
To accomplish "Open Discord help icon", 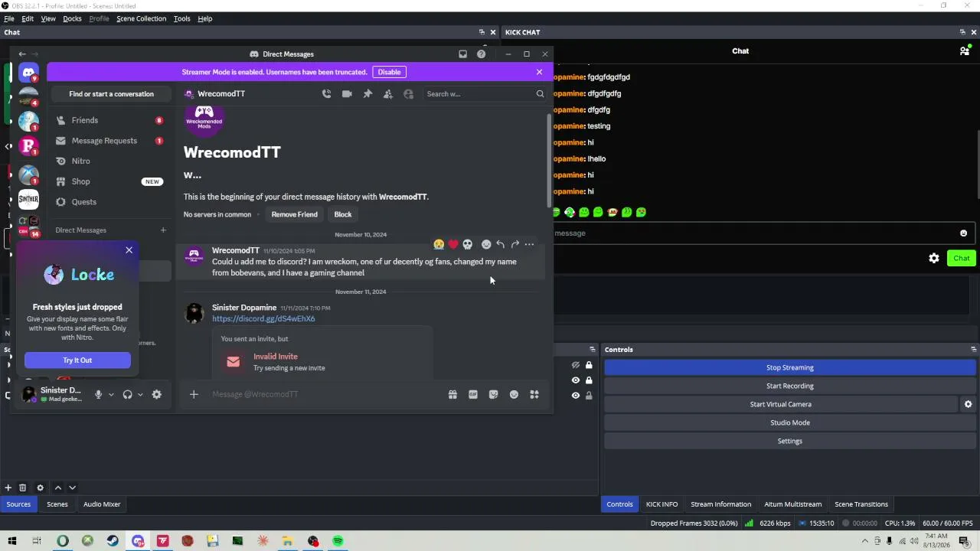I will click(x=481, y=54).
